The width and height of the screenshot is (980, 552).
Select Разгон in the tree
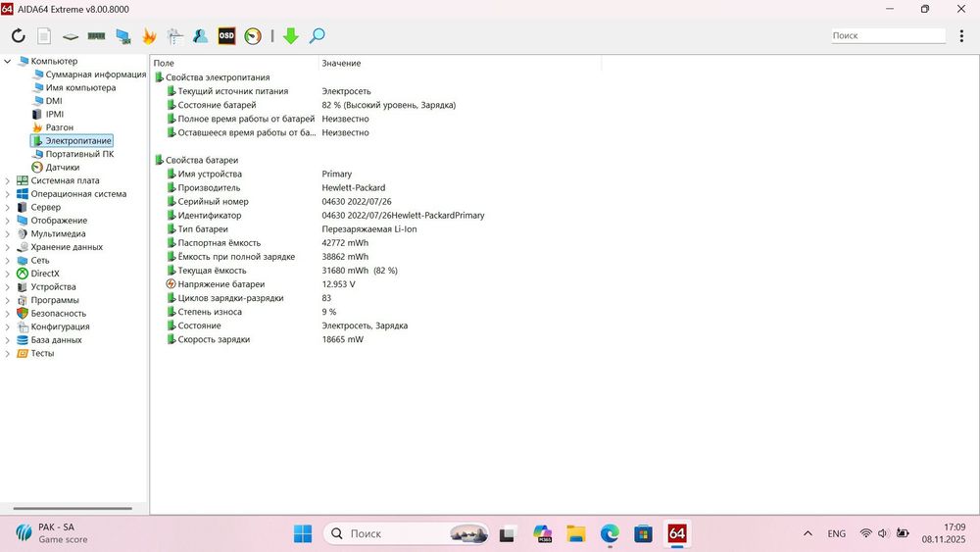[x=60, y=127]
